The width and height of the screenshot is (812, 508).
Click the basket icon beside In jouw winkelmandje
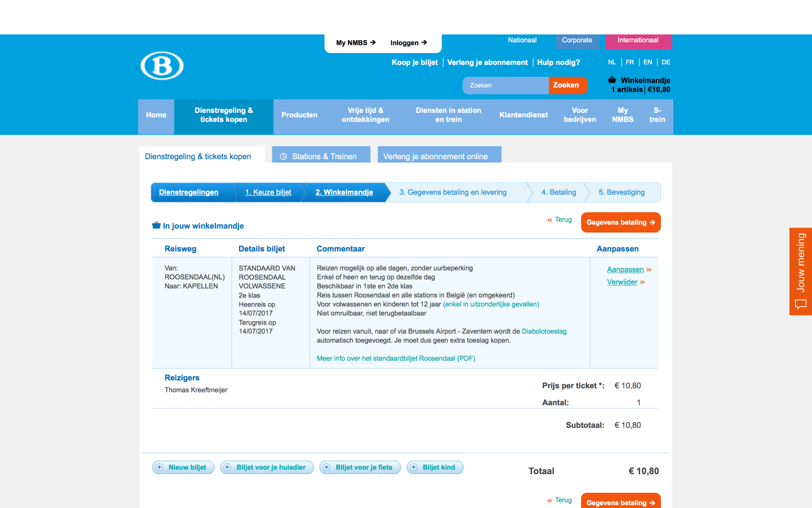[157, 225]
